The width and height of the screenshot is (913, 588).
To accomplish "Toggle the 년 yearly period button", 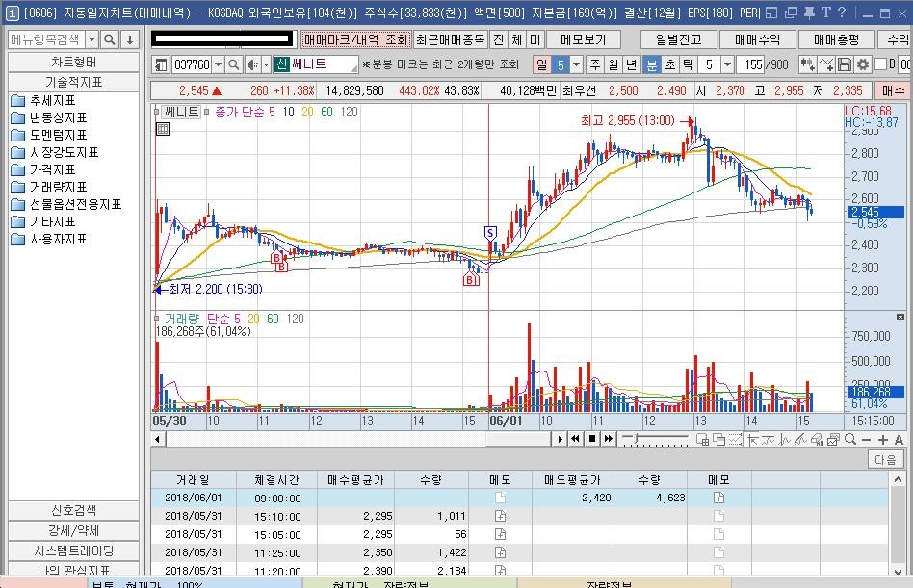I will coord(631,64).
